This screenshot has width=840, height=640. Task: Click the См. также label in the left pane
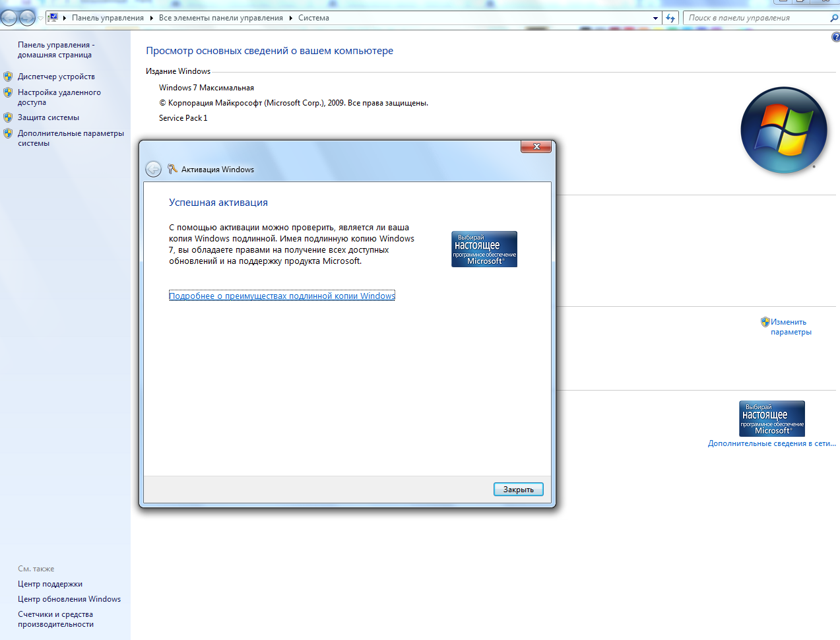[36, 569]
